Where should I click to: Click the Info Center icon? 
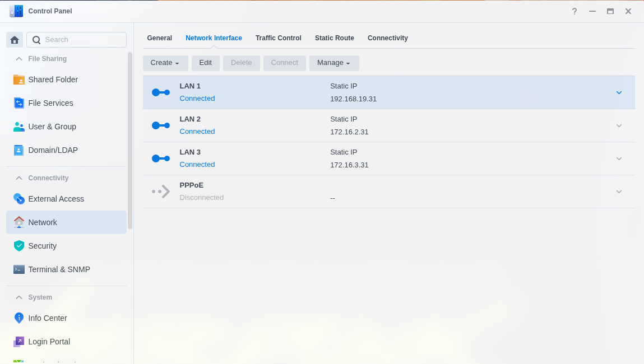[x=19, y=318]
